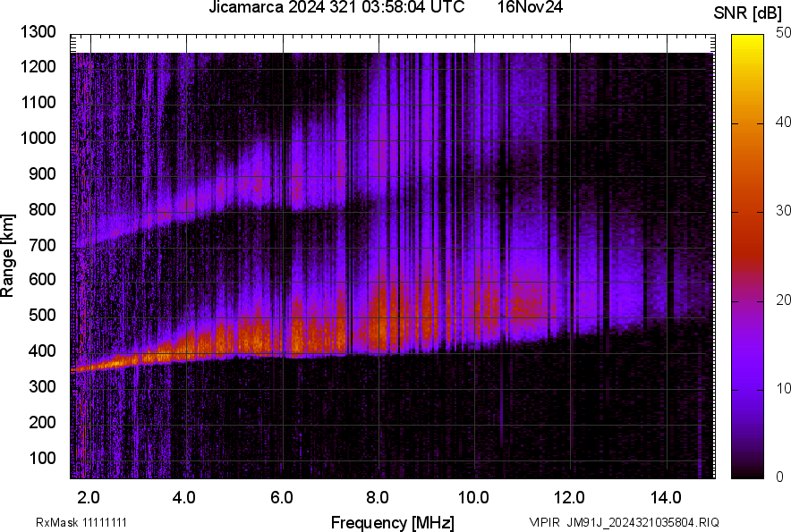Click the 900 range tick label
The width and height of the screenshot is (791, 532).
(x=42, y=173)
